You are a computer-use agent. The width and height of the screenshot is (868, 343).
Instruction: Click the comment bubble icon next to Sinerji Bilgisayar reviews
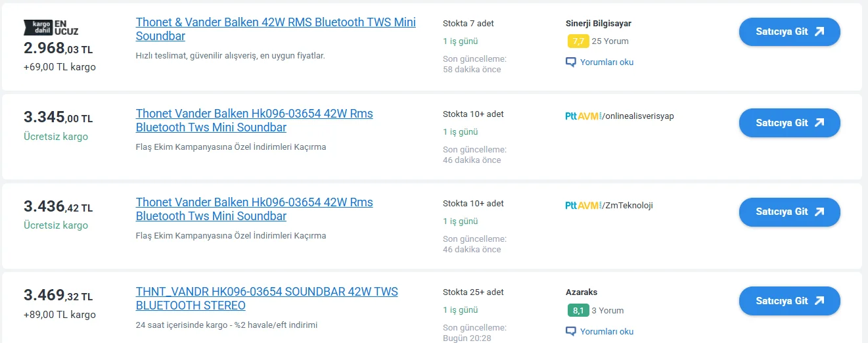pos(571,62)
